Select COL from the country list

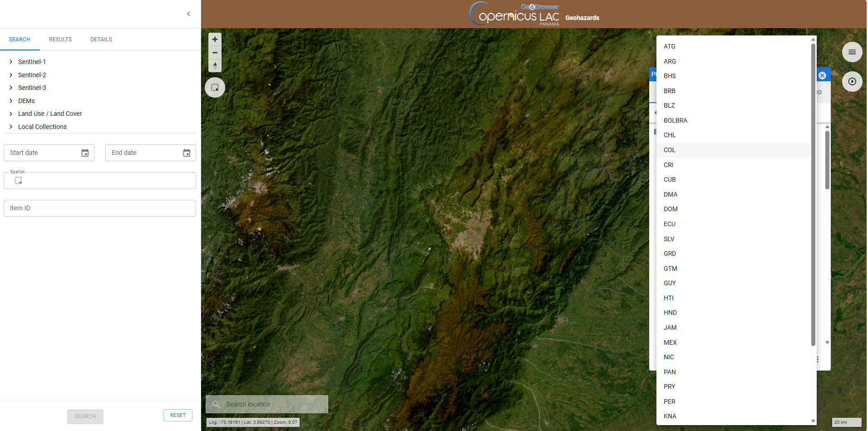(x=670, y=150)
